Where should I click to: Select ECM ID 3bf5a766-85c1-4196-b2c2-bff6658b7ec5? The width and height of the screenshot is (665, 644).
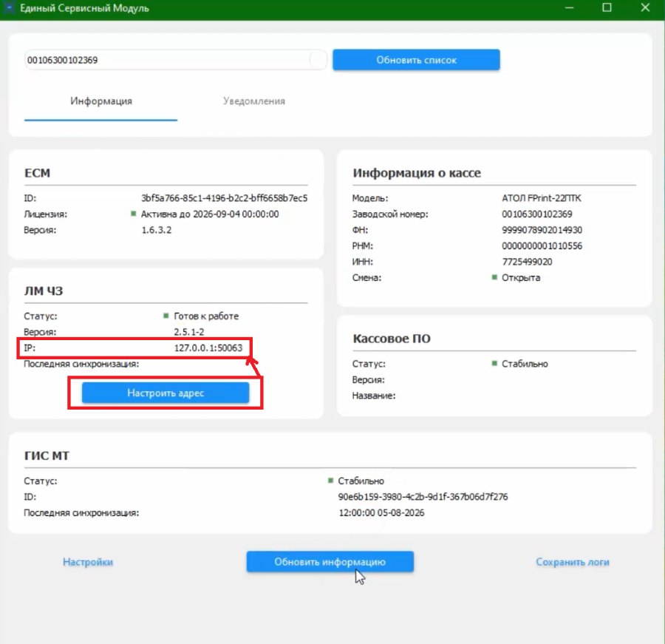pos(225,198)
